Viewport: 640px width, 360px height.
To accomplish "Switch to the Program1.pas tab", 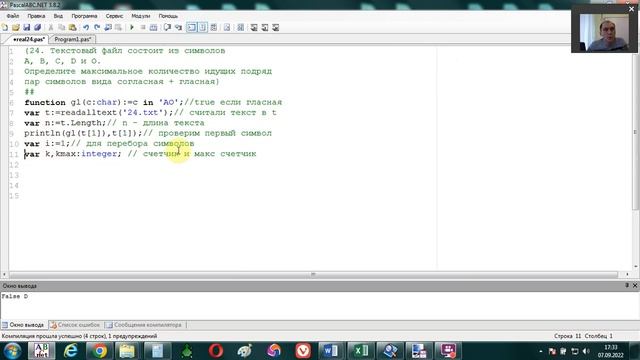I will click(x=72, y=39).
